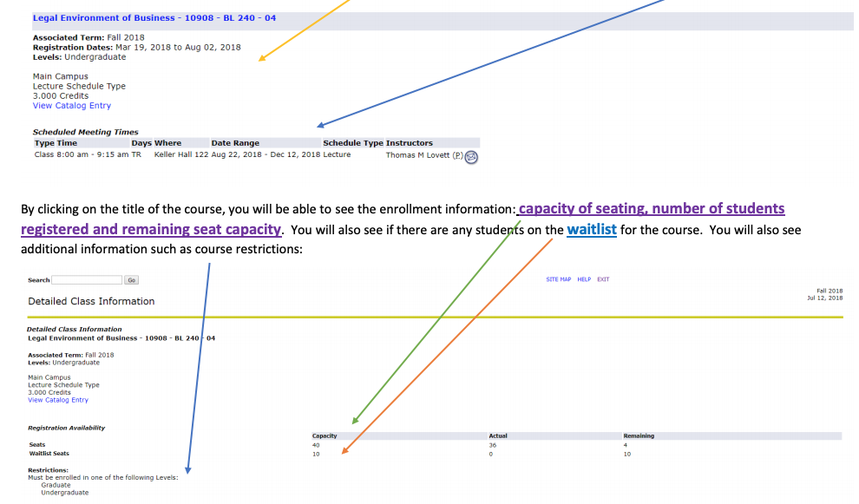
Task: Open the HELP menu link
Action: coord(584,279)
